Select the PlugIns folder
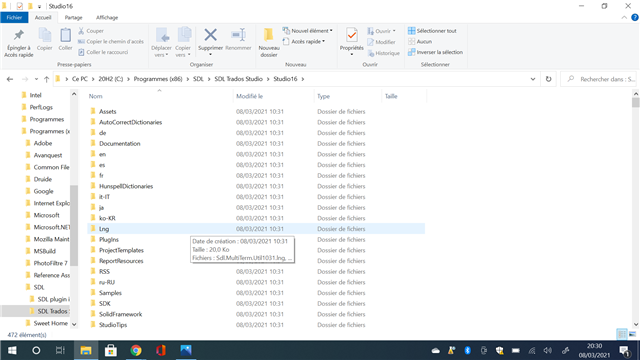The width and height of the screenshot is (640, 360). tap(109, 240)
